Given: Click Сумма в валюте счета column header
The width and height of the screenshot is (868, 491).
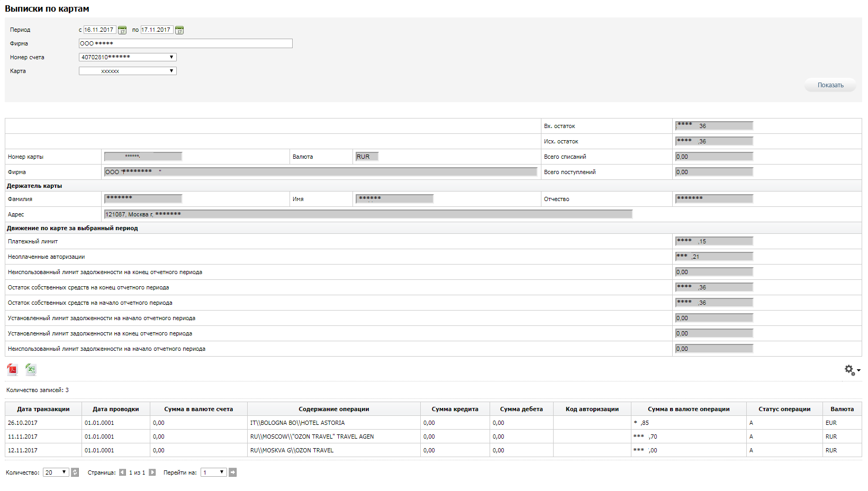Looking at the screenshot, I should 198,409.
